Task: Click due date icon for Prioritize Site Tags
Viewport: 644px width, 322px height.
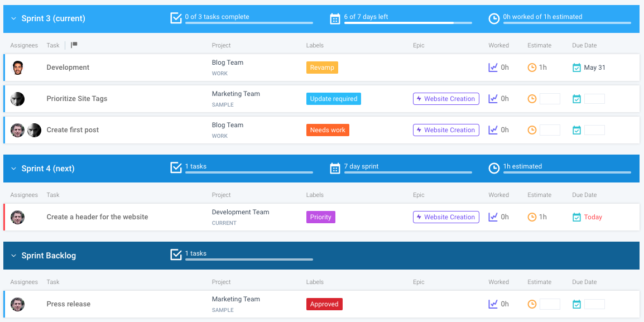Action: click(x=576, y=99)
